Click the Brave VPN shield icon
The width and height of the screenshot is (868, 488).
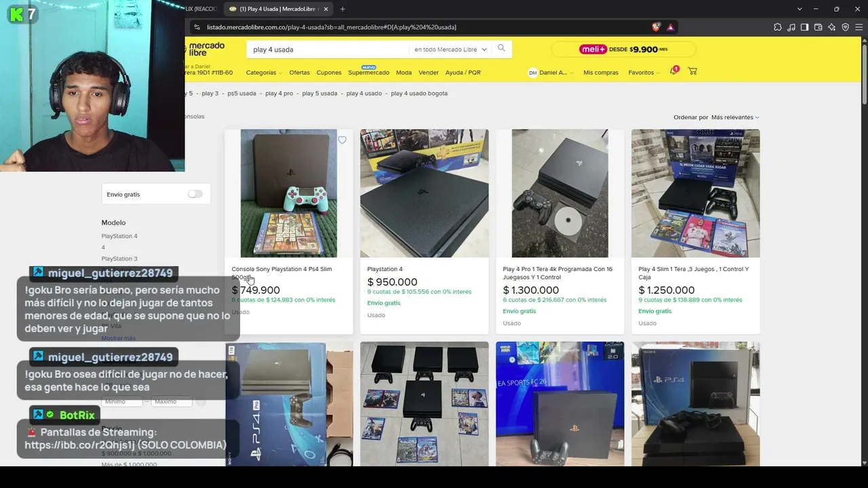pyautogui.click(x=846, y=27)
